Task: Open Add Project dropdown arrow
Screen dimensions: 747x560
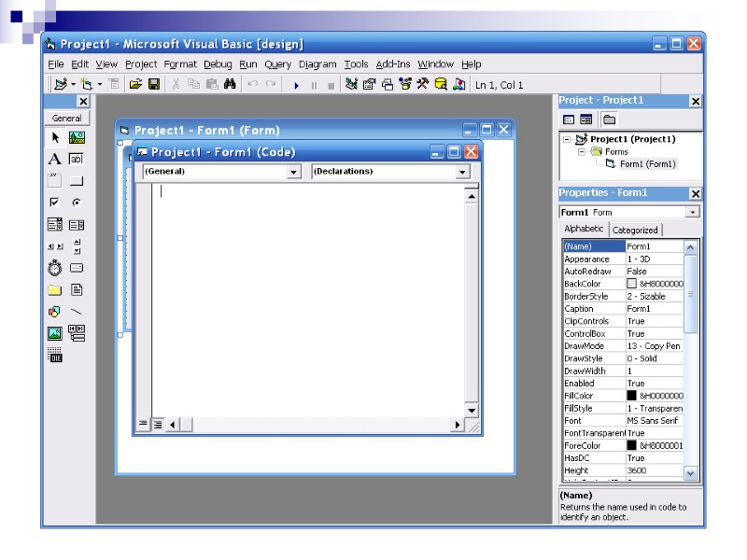Action: (x=74, y=84)
